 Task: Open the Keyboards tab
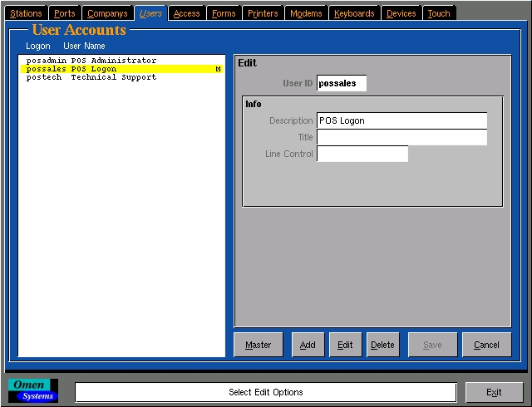354,13
